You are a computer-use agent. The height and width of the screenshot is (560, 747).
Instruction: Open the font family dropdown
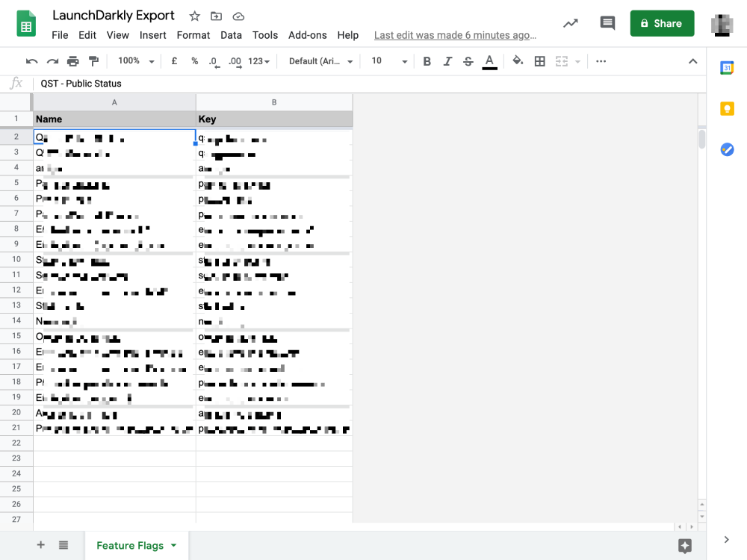click(x=320, y=61)
